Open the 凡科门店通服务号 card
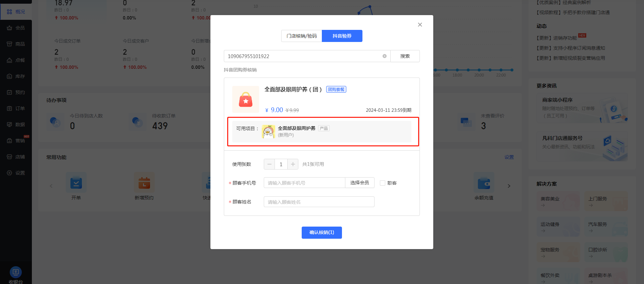The height and width of the screenshot is (284, 644). [x=582, y=146]
